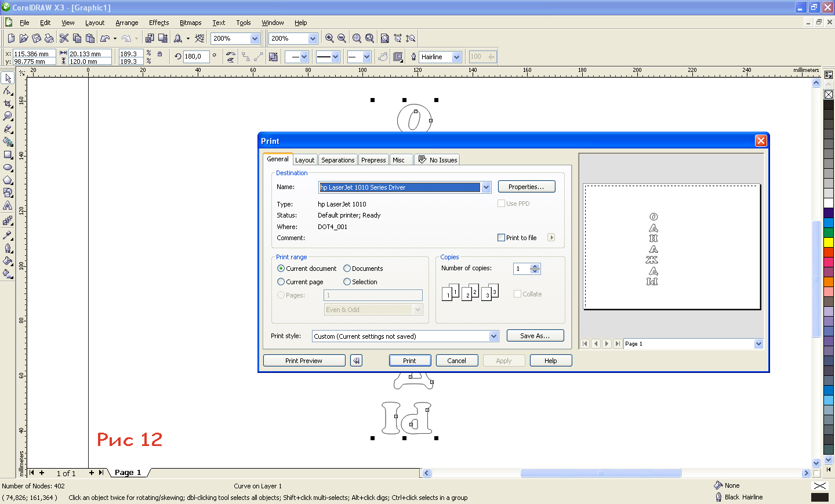
Task: Pick the black swatch in color palette
Action: tap(829, 105)
